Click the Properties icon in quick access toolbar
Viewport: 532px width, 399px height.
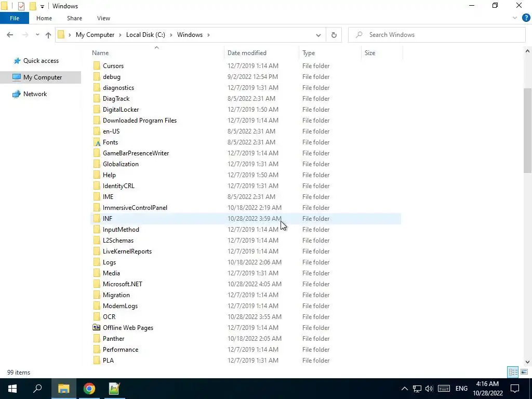click(21, 6)
